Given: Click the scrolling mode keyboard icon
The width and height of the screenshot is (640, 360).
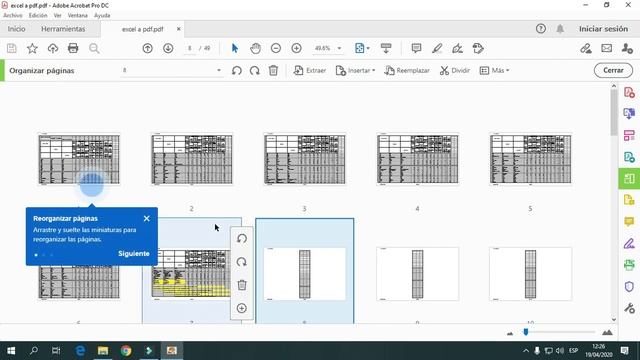Looking at the screenshot, I should pos(386,48).
